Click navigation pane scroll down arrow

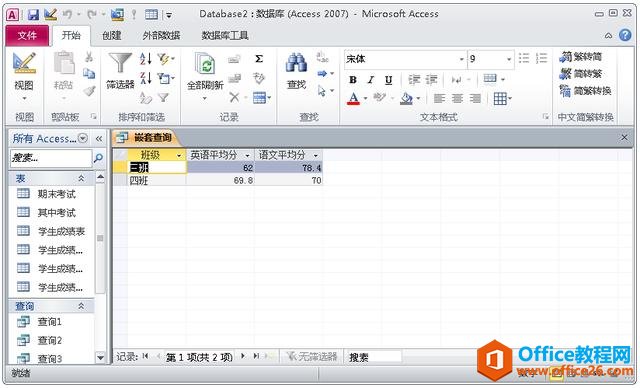tap(100, 358)
